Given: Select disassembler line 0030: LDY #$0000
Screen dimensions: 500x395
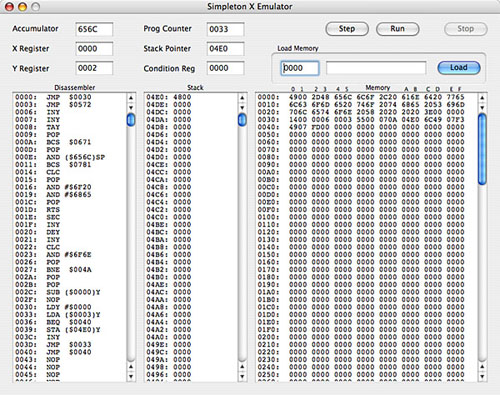Looking at the screenshot, I should (x=53, y=307).
